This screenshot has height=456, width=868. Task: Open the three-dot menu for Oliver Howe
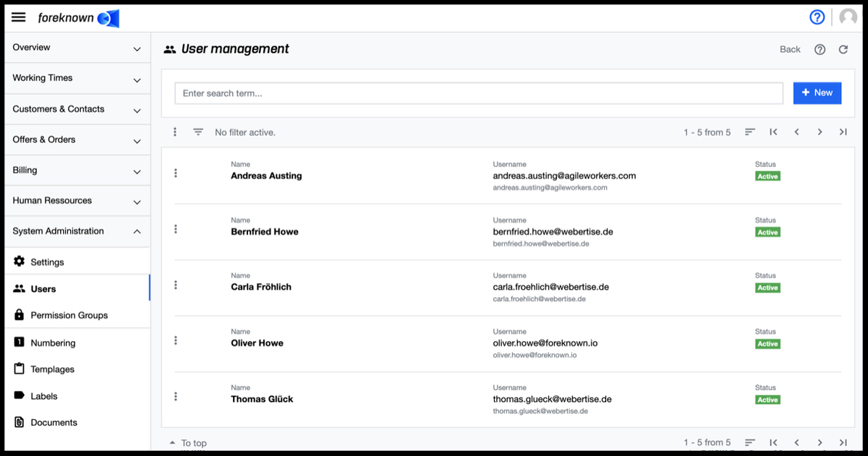(176, 340)
